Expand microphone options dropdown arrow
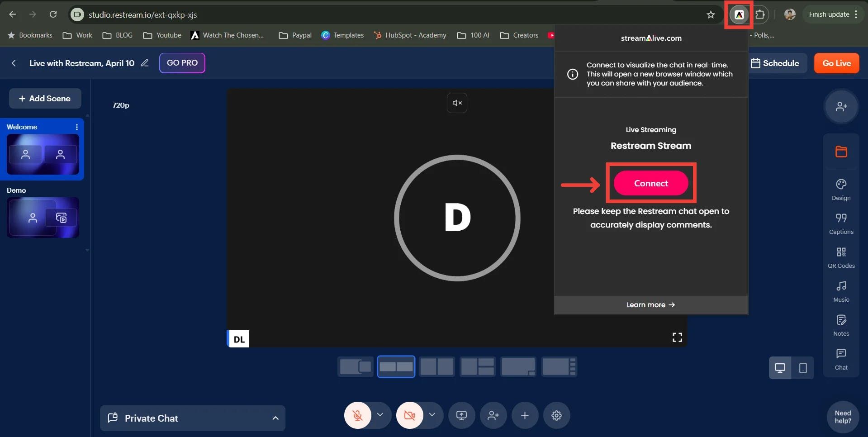Screen dimensions: 868x437 pos(380,415)
